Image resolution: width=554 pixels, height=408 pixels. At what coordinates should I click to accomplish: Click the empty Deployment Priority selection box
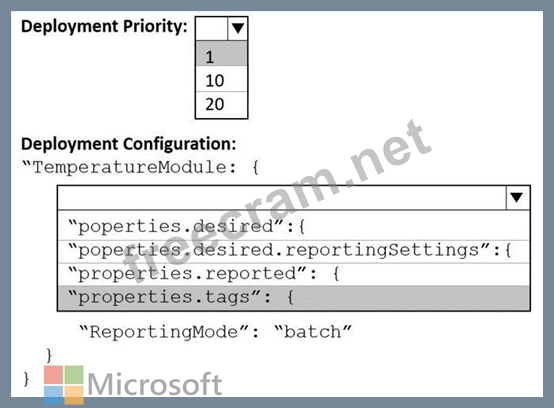(211, 28)
